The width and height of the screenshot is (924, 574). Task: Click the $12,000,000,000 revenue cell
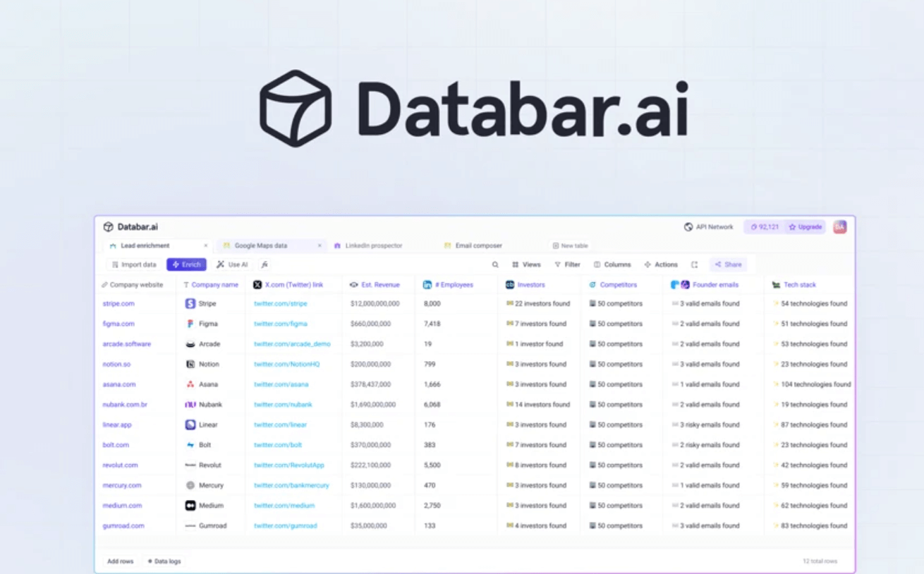(x=375, y=304)
